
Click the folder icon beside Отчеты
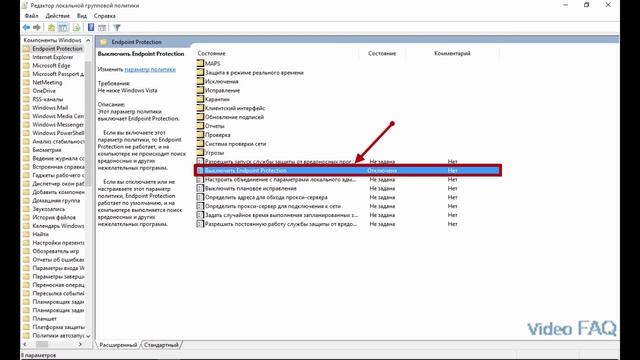200,126
